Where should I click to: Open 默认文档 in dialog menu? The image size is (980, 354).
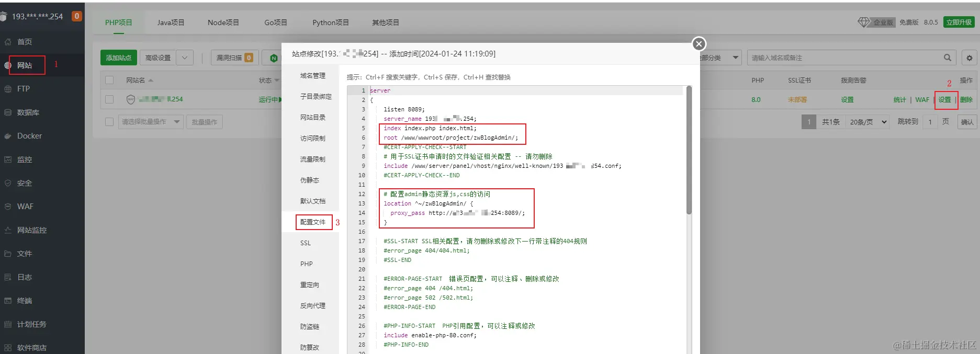pyautogui.click(x=312, y=201)
